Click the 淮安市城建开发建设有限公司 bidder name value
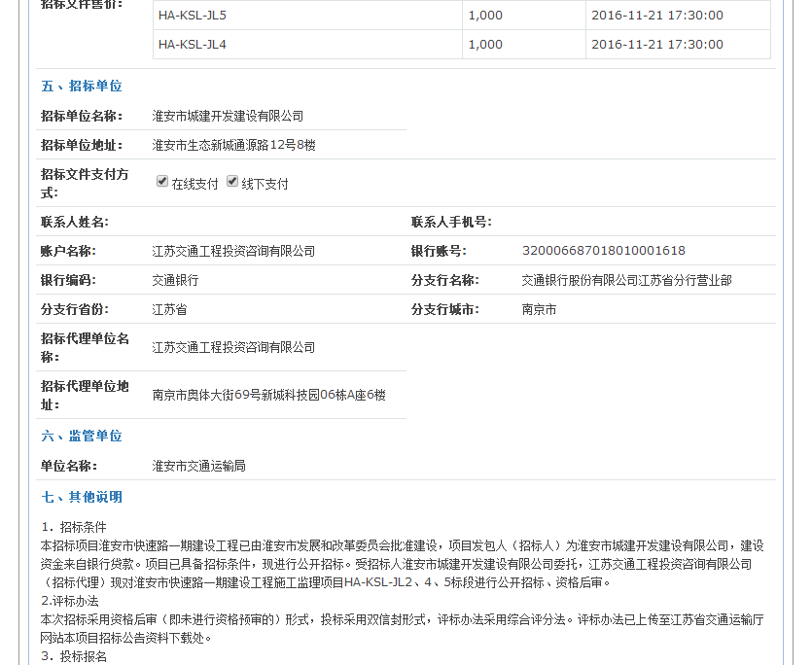 coord(228,117)
